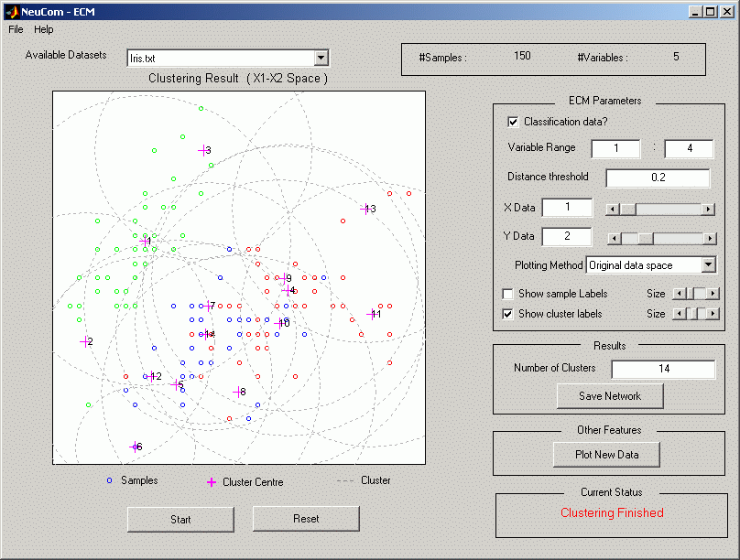Maximize the NeuCom - ECM window

pyautogui.click(x=711, y=12)
